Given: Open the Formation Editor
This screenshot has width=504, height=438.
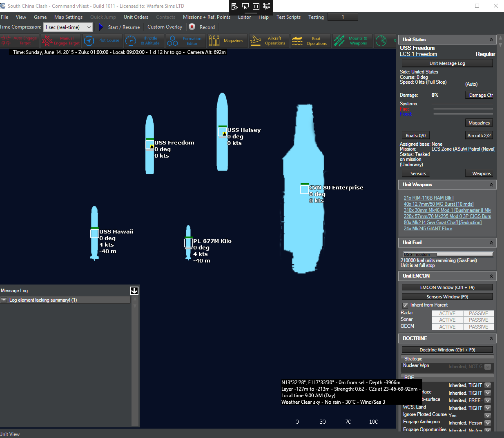Looking at the screenshot, I should pos(185,41).
